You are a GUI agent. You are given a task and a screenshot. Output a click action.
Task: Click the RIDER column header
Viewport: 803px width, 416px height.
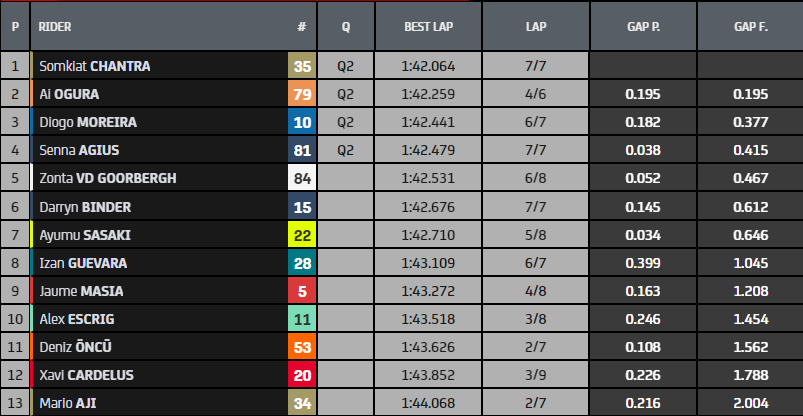pyautogui.click(x=54, y=27)
